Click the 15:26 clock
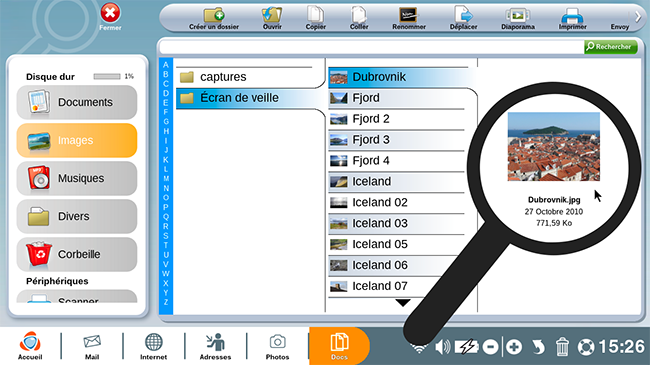The width and height of the screenshot is (650, 365). 621,347
